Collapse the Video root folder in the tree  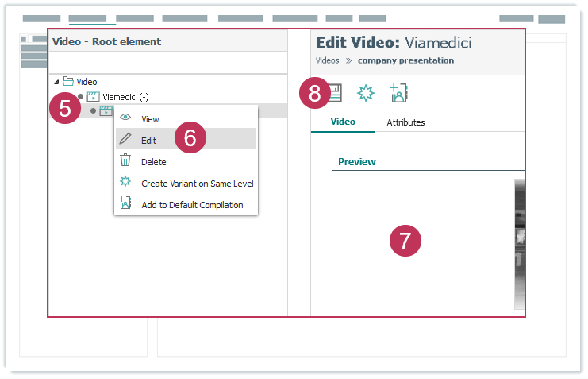click(56, 82)
